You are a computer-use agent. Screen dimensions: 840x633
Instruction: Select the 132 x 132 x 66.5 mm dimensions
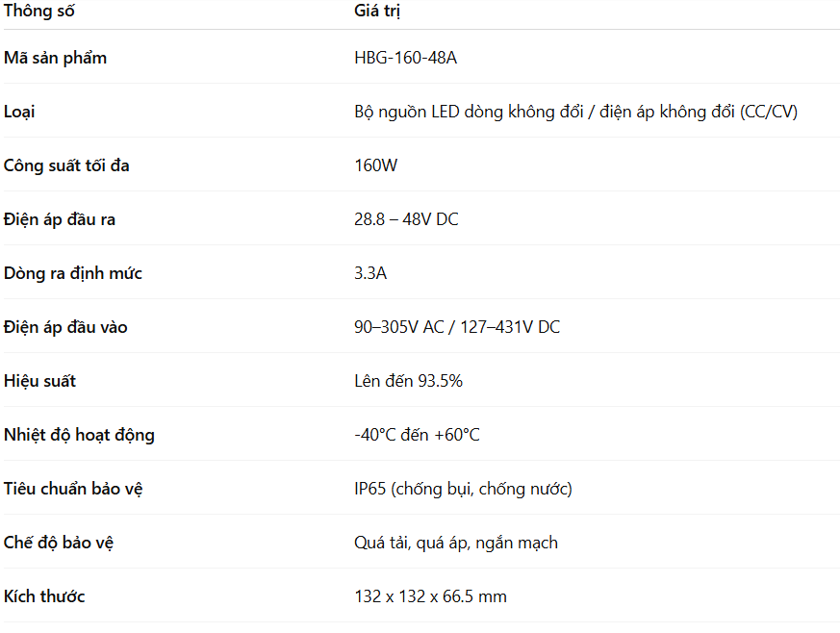(x=430, y=596)
